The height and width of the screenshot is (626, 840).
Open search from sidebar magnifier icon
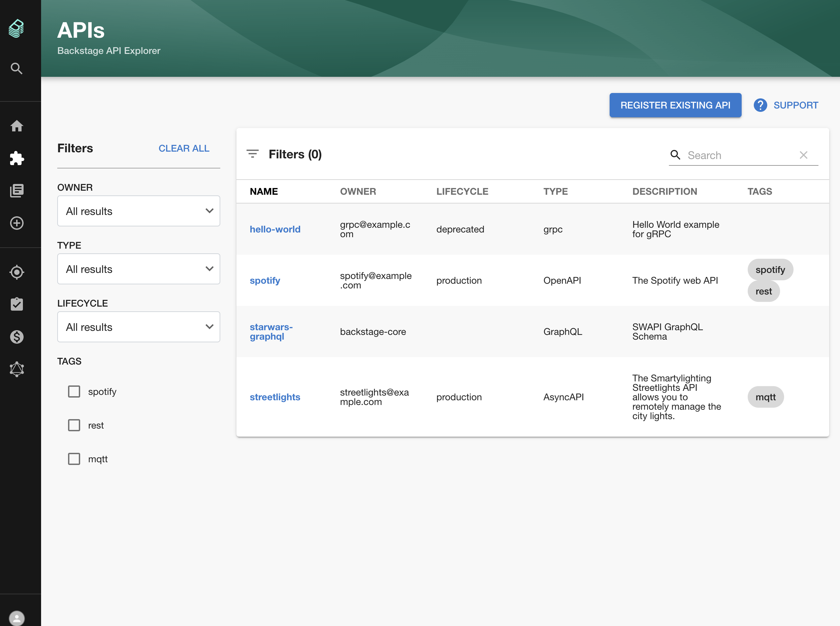tap(16, 69)
